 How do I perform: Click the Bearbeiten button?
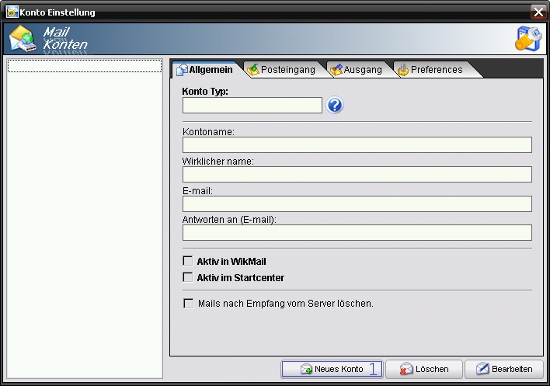504,369
